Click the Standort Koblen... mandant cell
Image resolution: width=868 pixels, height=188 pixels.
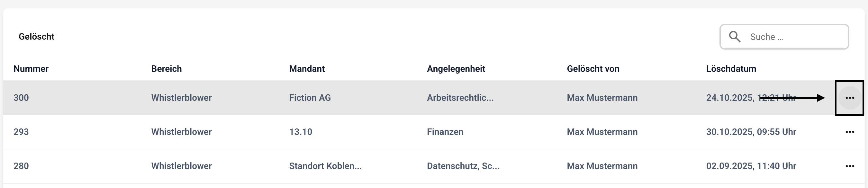point(325,166)
